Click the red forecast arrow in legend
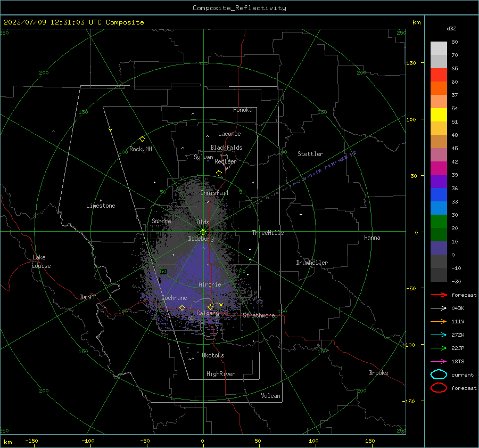This screenshot has height=448, width=479. [x=439, y=295]
